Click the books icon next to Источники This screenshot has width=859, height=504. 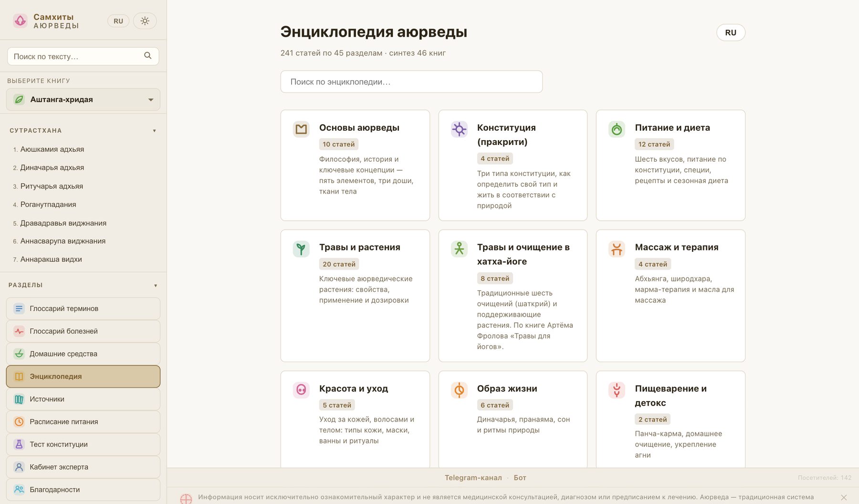point(19,399)
